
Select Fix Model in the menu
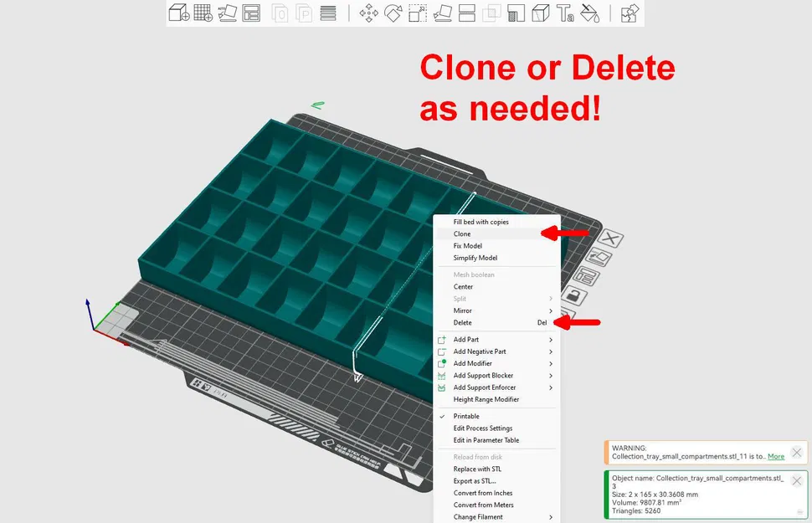pyautogui.click(x=496, y=246)
